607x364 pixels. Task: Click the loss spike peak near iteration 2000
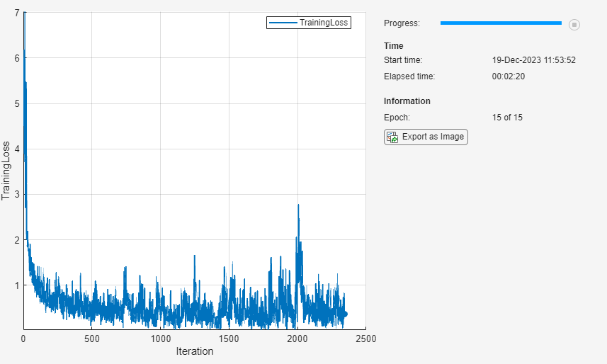(x=298, y=205)
